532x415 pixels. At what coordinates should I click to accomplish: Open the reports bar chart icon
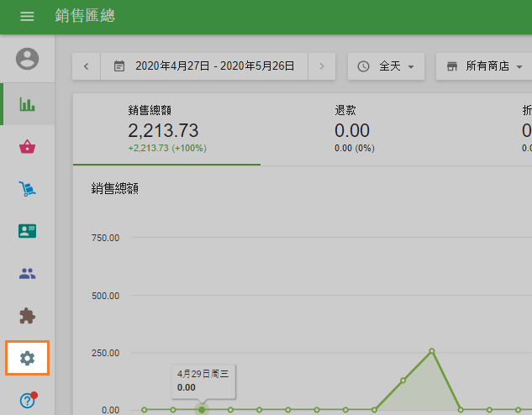(x=28, y=104)
